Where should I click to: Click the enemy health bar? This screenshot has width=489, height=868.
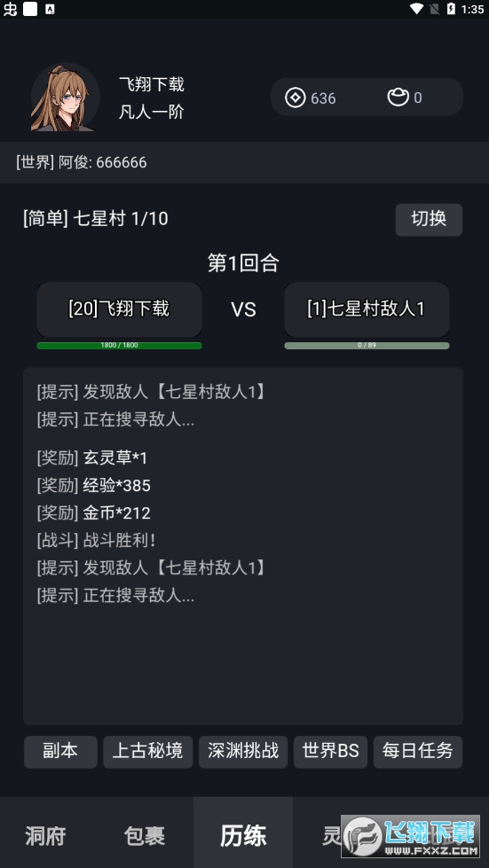click(367, 346)
